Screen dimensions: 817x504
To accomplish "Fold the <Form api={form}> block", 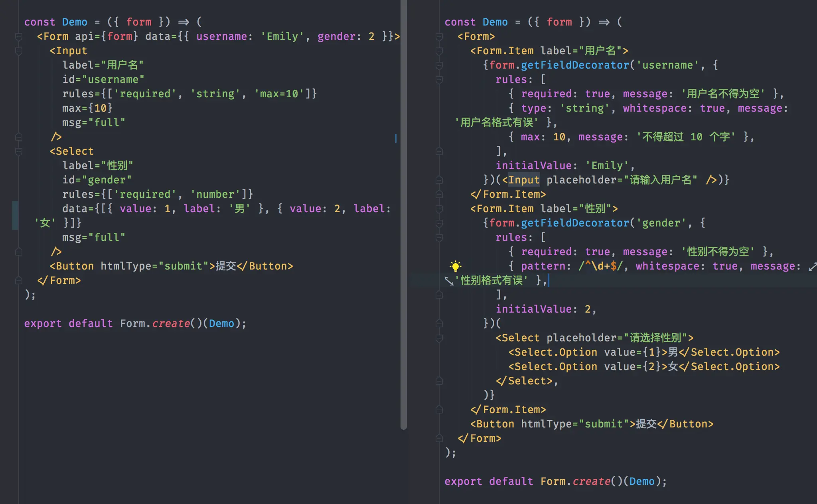I will click(18, 37).
